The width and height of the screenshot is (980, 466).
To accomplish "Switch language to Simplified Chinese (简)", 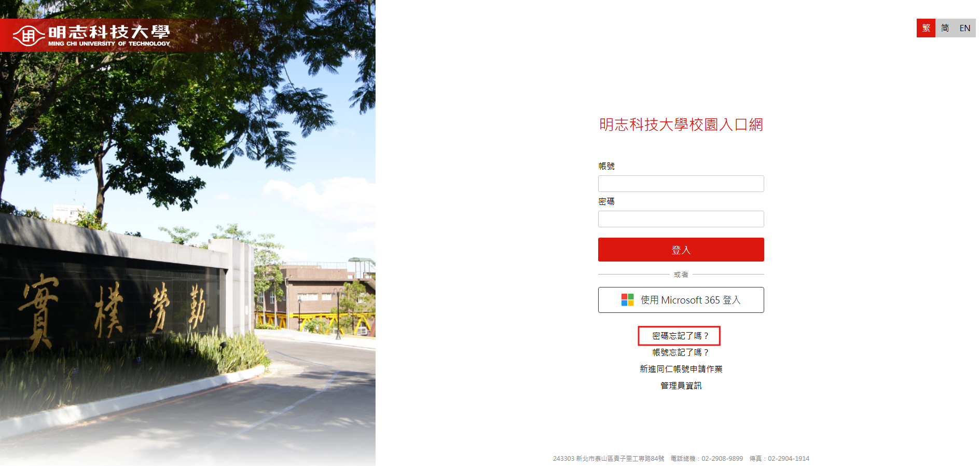I will [x=945, y=28].
